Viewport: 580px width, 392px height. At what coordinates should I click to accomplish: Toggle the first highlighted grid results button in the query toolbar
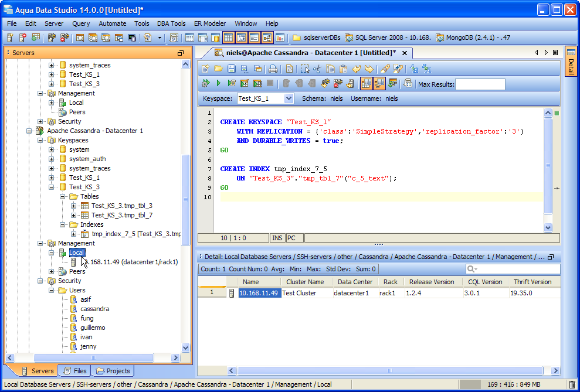366,84
